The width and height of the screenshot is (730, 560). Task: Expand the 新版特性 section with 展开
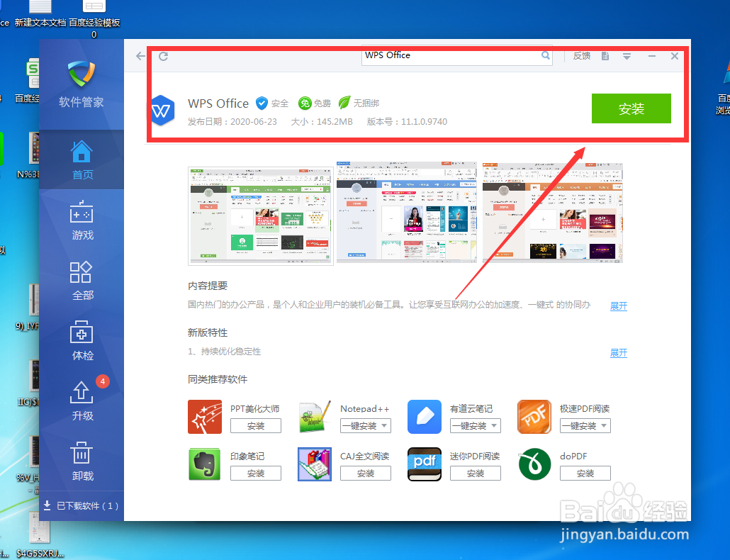[618, 353]
